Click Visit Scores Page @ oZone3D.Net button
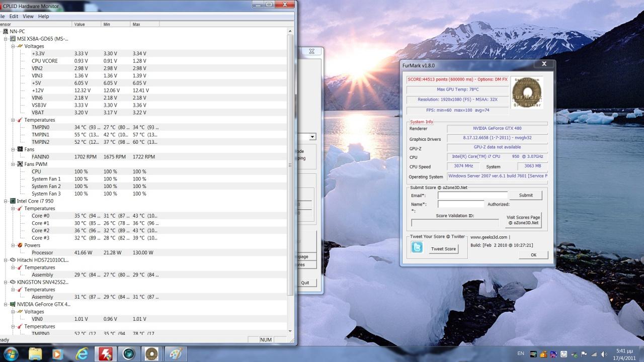Image resolution: width=644 pixels, height=362 pixels. click(523, 220)
